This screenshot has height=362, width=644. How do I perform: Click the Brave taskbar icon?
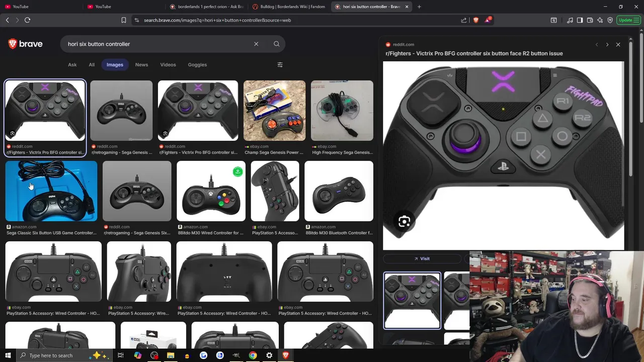pos(286,355)
